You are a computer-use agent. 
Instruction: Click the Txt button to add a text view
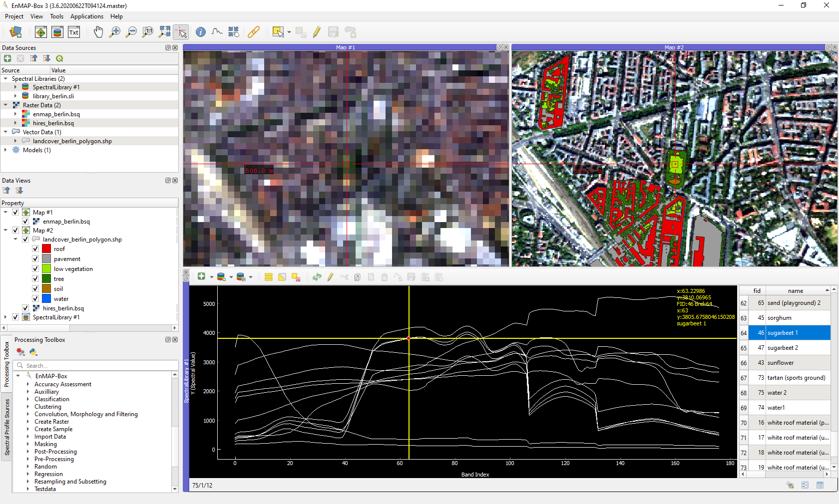point(74,32)
